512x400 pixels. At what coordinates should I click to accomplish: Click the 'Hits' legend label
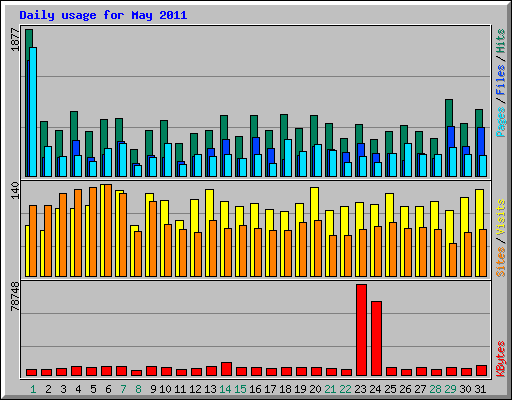[501, 41]
